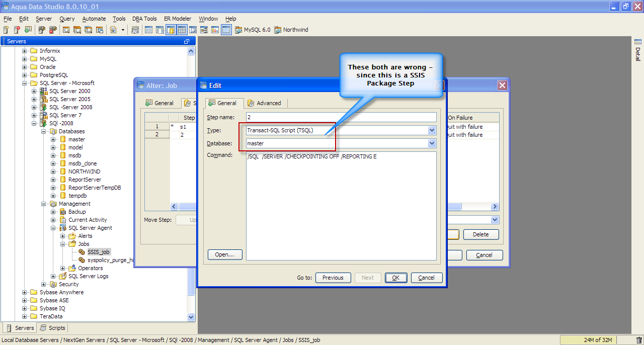
Task: Expand the Informix tree node
Action: coord(24,51)
